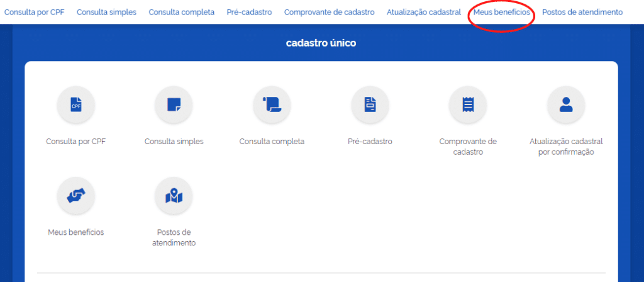The image size is (644, 282).
Task: Click the Comprovante de cadastro receipt icon
Action: point(468,105)
